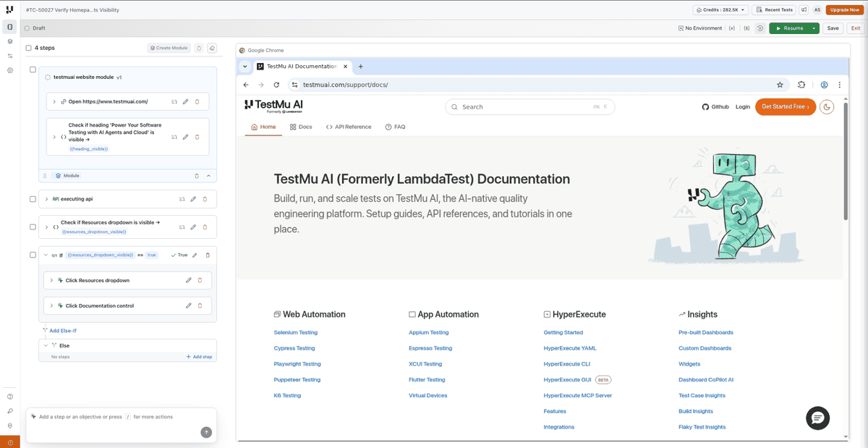Check the executing api step checkbox
The height and width of the screenshot is (448, 868).
(33, 199)
